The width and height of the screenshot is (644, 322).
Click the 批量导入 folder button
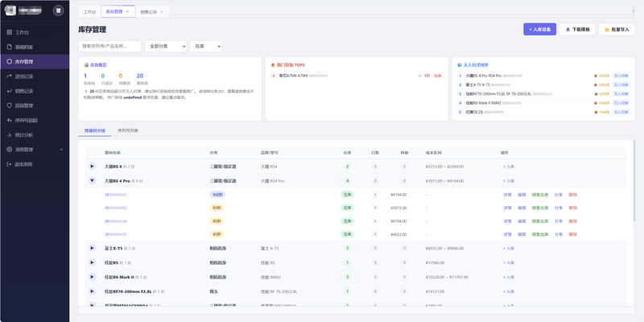pyautogui.click(x=617, y=29)
